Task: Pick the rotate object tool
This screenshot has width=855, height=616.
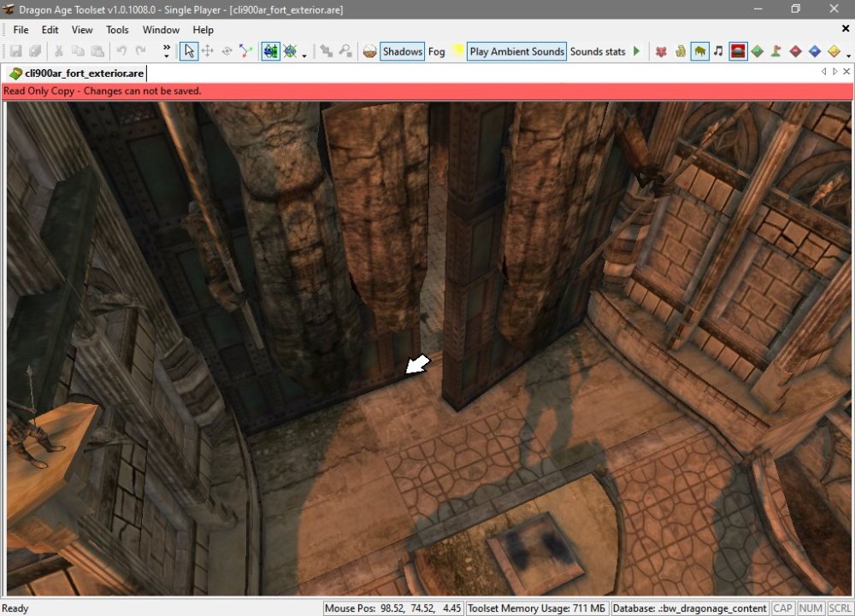Action: point(227,51)
